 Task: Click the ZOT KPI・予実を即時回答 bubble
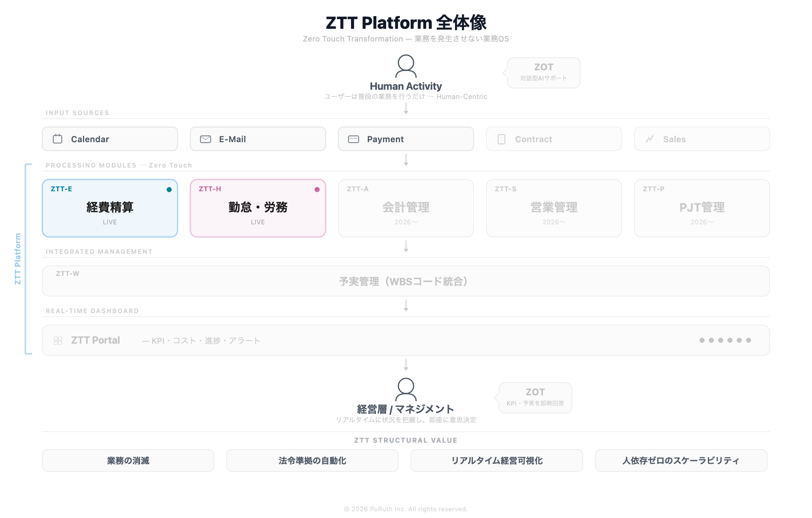pyautogui.click(x=535, y=398)
